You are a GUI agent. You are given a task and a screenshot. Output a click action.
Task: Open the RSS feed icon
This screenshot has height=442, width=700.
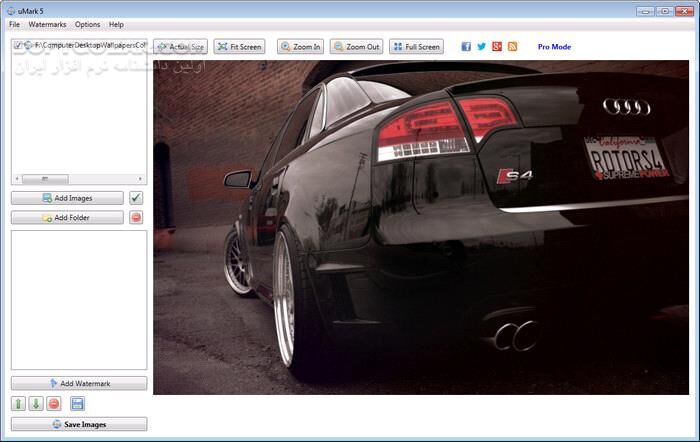[513, 47]
